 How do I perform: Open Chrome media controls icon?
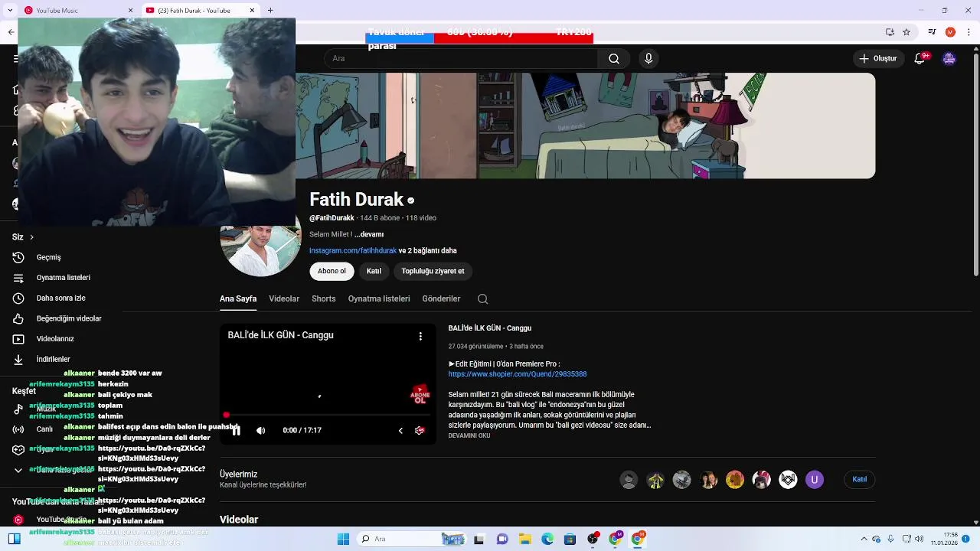point(931,32)
